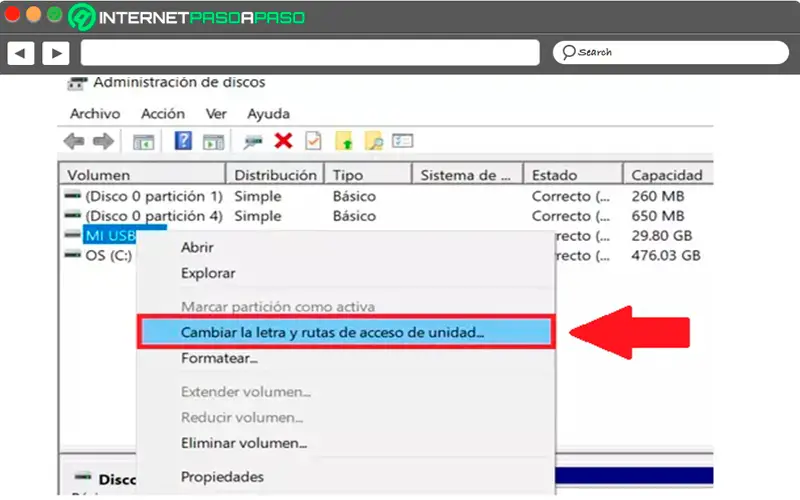
Task: Click the 260 MB capacity cell
Action: pyautogui.click(x=658, y=196)
